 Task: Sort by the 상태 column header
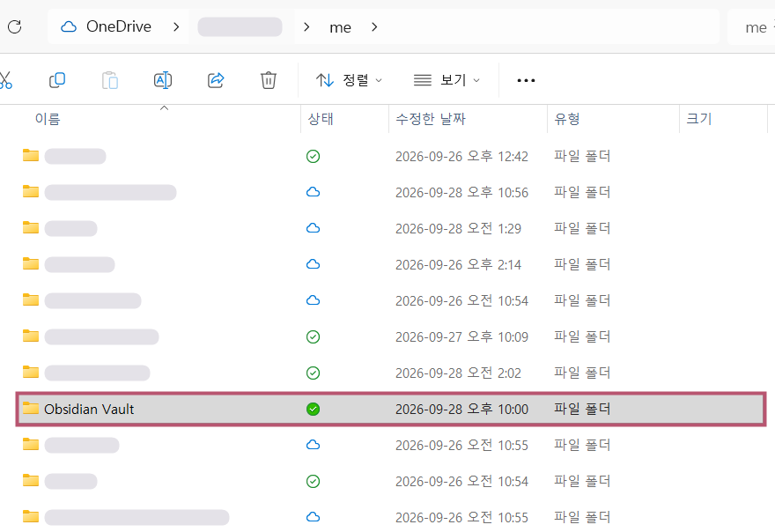(x=321, y=119)
